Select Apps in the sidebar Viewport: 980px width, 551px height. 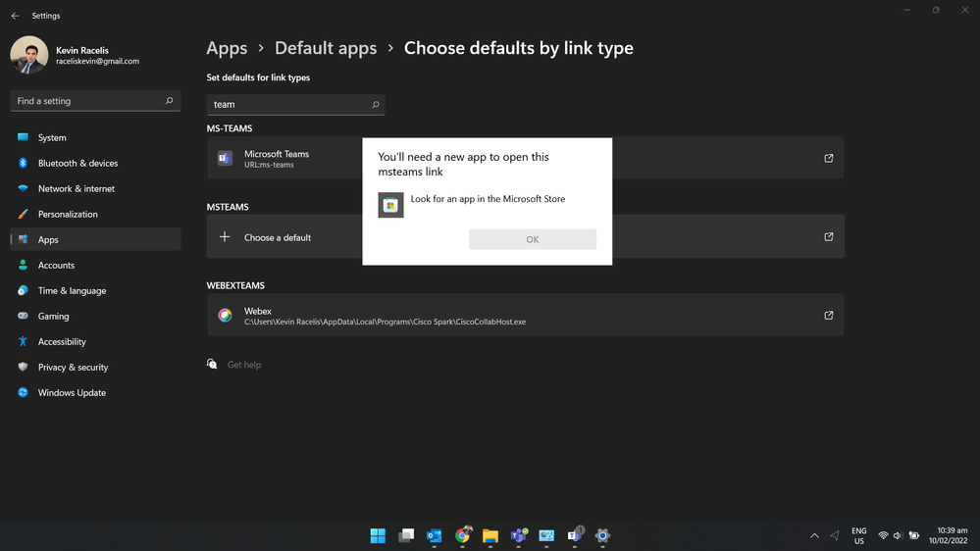coord(95,239)
